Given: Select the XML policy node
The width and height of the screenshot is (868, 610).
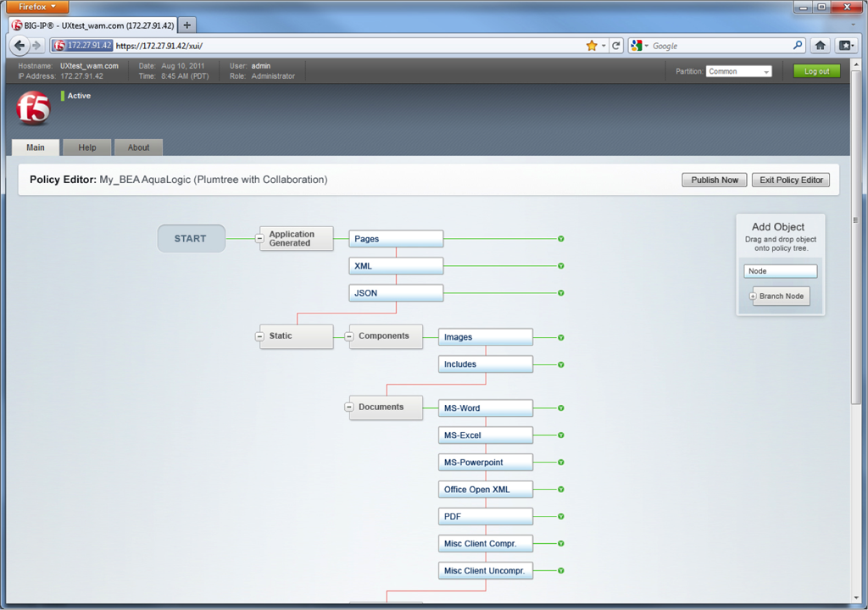Looking at the screenshot, I should (x=396, y=266).
